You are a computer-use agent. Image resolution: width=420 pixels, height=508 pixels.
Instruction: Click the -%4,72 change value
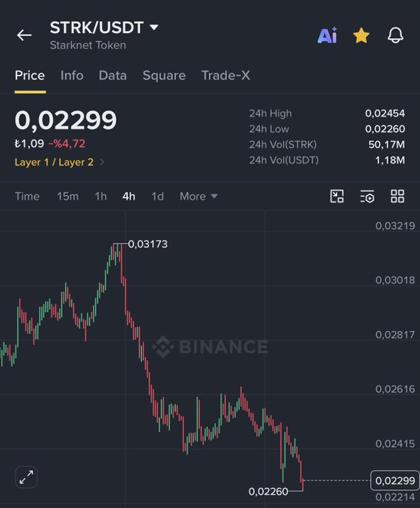point(67,143)
